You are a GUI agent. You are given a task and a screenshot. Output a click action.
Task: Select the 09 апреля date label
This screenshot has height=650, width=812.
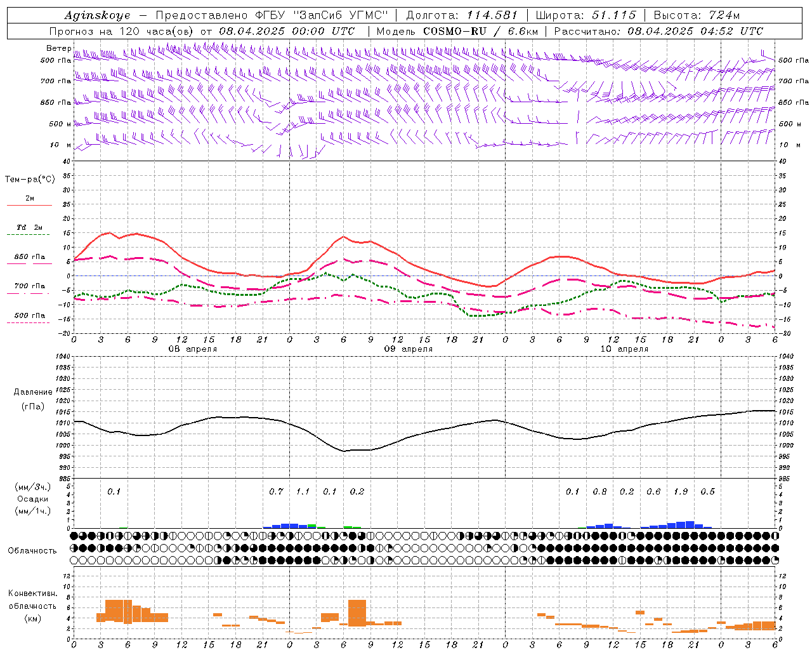[x=408, y=349]
